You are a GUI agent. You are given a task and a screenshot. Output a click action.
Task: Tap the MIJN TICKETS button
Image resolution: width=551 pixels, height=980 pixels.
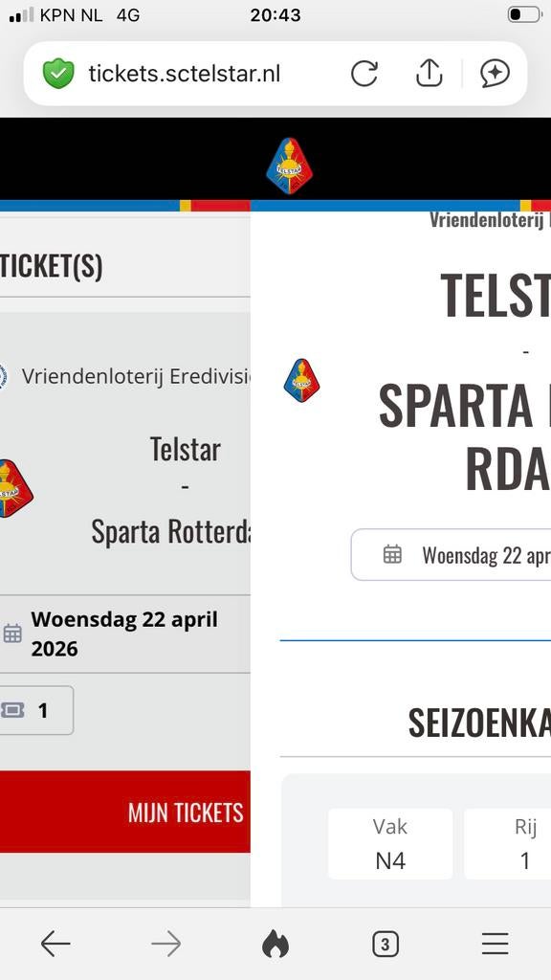tap(186, 812)
